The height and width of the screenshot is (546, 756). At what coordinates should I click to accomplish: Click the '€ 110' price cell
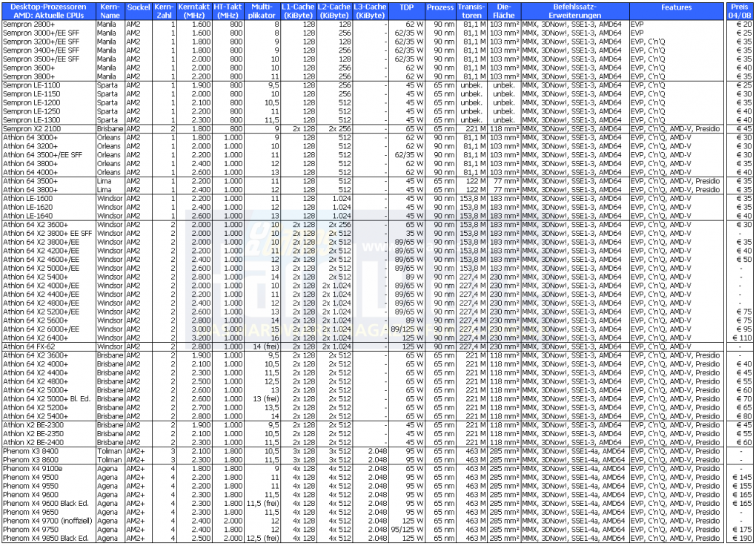(743, 338)
